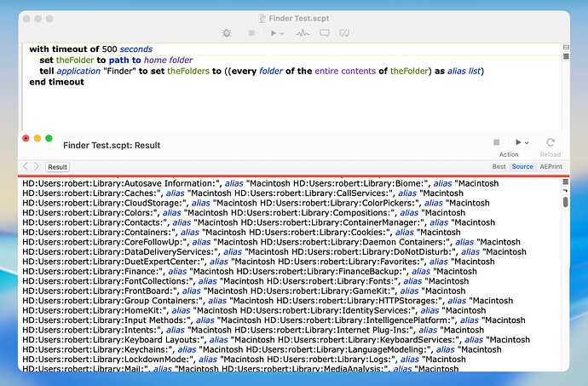Click the 'Finder Test.scpt: Result' window title

(112, 145)
